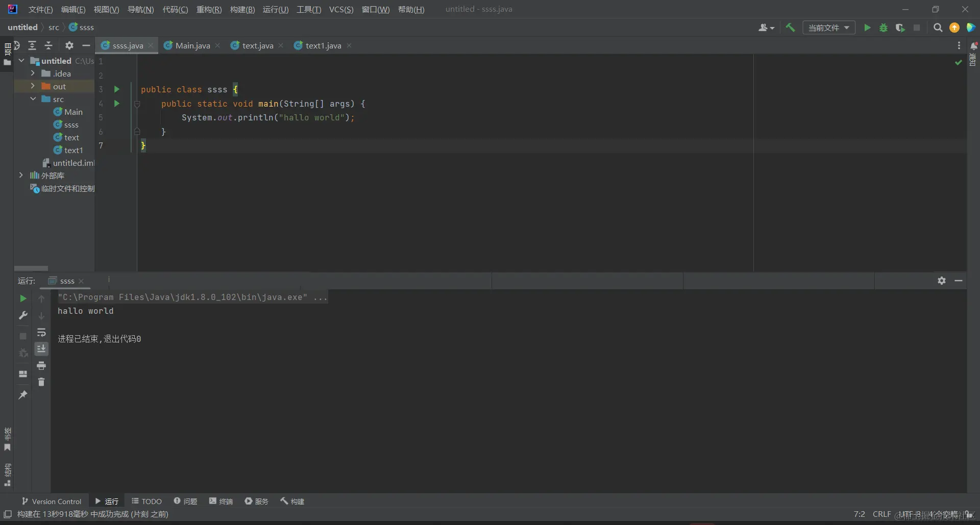Open 服务 tool window
The image size is (980, 525).
[256, 501]
